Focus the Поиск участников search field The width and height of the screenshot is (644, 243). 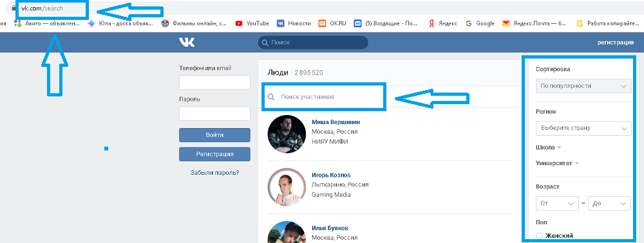point(325,97)
